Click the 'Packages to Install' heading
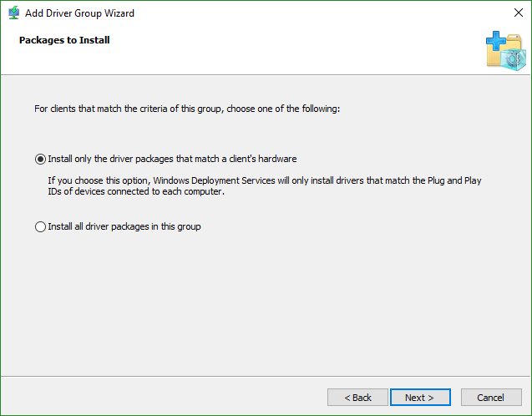 tap(64, 40)
